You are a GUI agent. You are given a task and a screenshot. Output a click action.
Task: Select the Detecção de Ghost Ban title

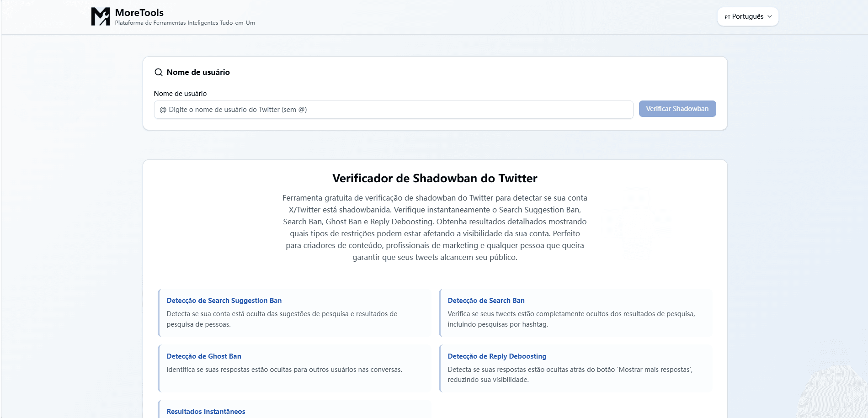coord(204,356)
